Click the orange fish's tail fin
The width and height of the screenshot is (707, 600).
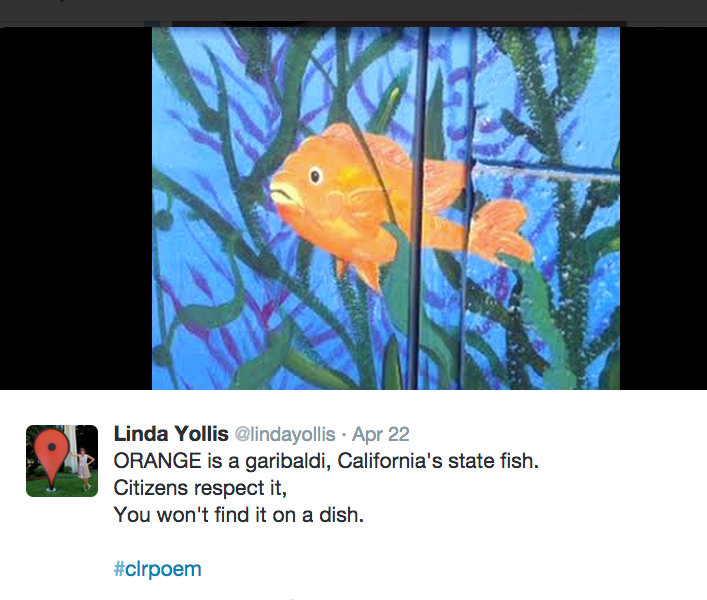(x=505, y=230)
